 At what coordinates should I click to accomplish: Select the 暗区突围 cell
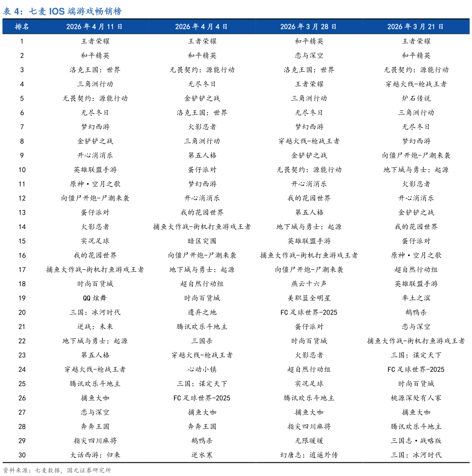[x=202, y=241]
